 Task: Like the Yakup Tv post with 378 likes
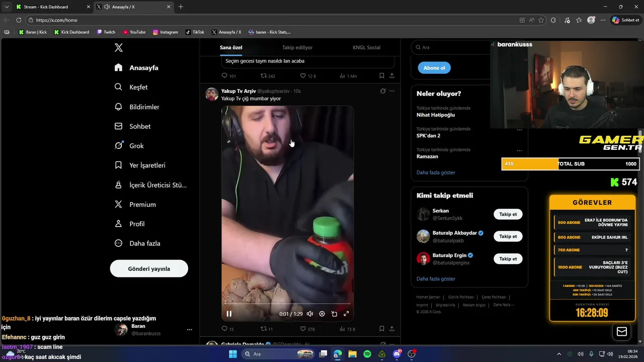coord(303,329)
